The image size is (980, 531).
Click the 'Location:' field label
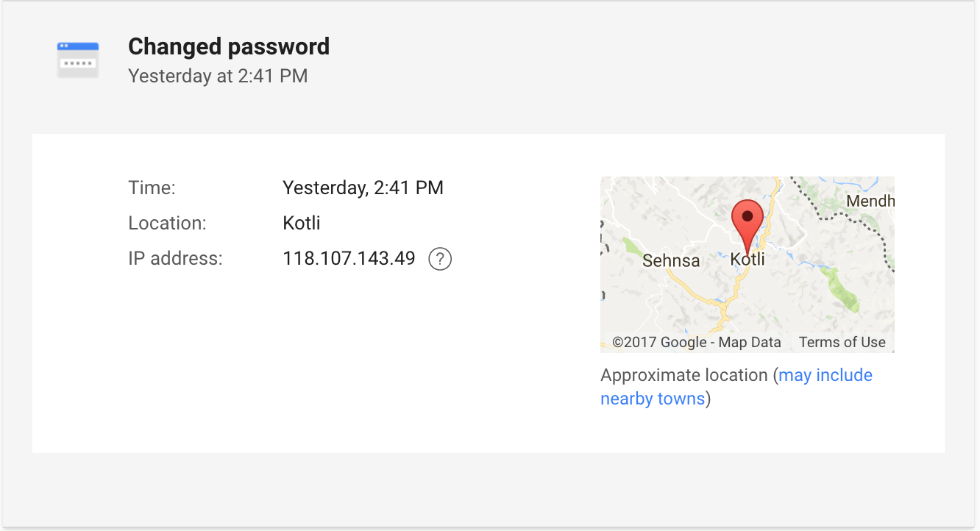pos(168,223)
